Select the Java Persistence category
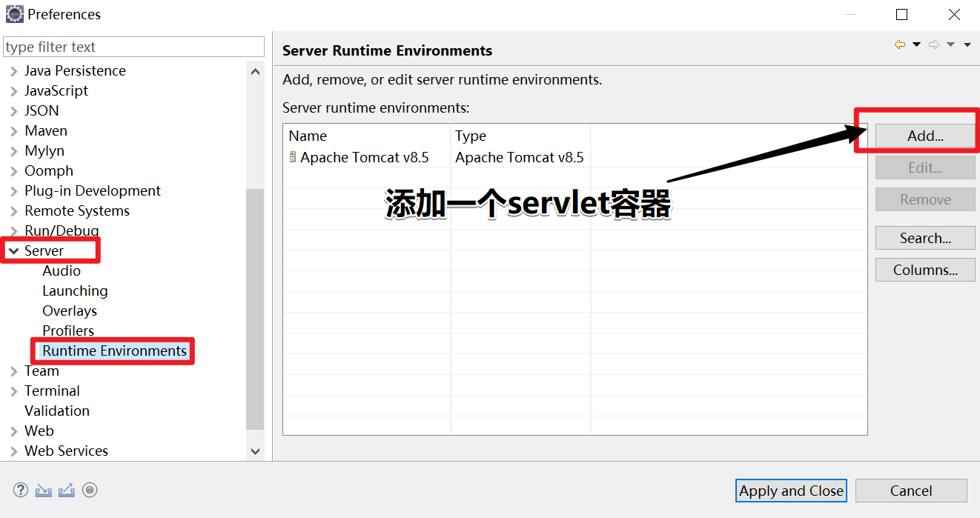 pyautogui.click(x=75, y=70)
